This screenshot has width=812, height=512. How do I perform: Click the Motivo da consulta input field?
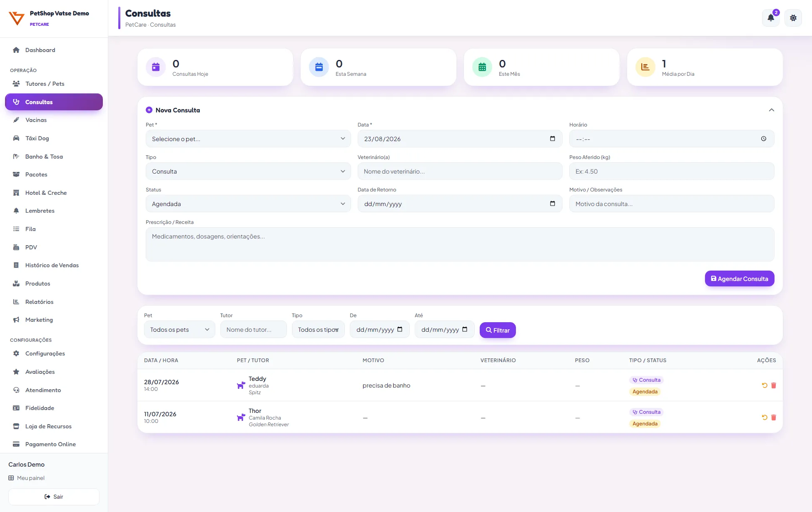672,204
